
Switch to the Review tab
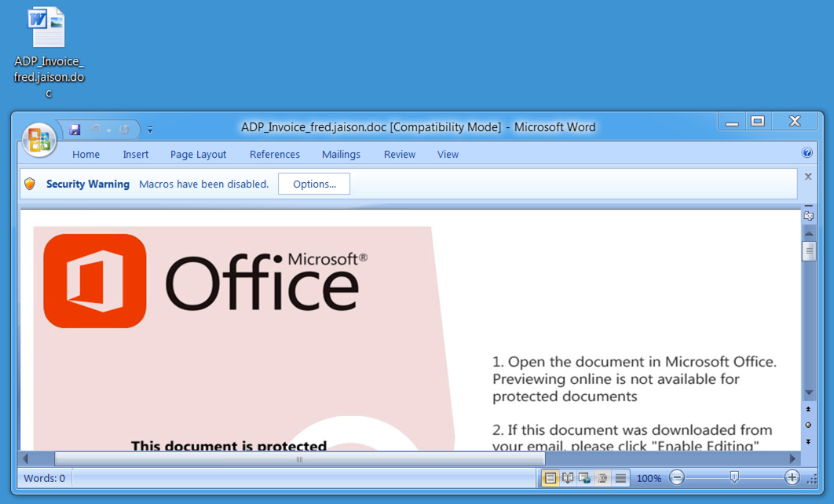pyautogui.click(x=400, y=154)
